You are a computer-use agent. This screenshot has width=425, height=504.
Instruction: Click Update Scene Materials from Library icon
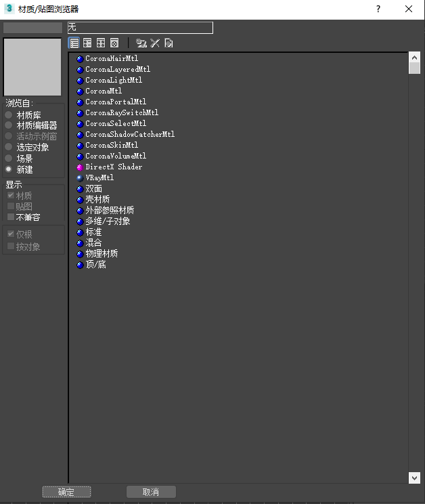(x=141, y=43)
